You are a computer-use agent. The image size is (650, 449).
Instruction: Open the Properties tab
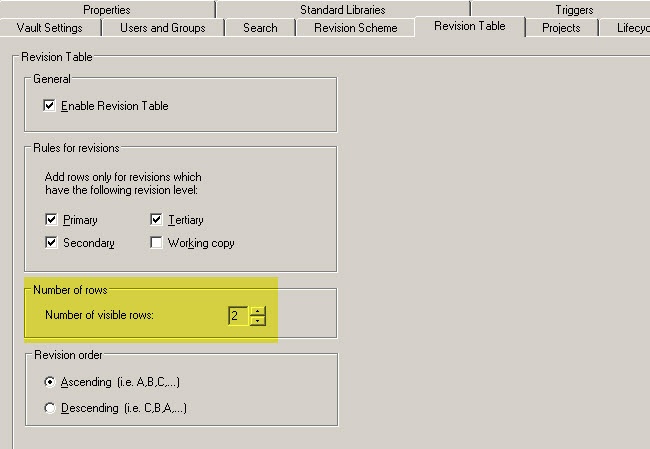107,9
